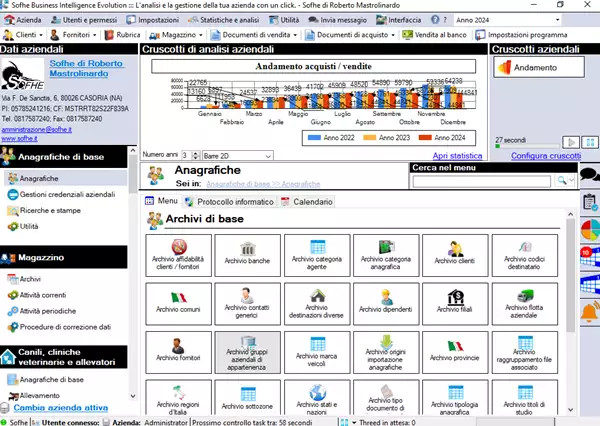Open the Archivio filiali tile
The image size is (600, 426).
(455, 304)
